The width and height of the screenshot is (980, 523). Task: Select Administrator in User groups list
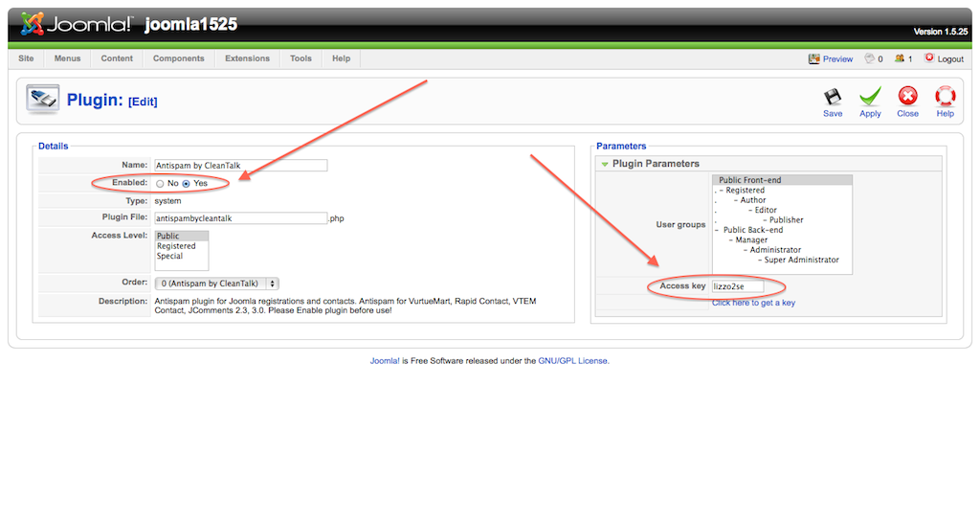click(x=775, y=250)
